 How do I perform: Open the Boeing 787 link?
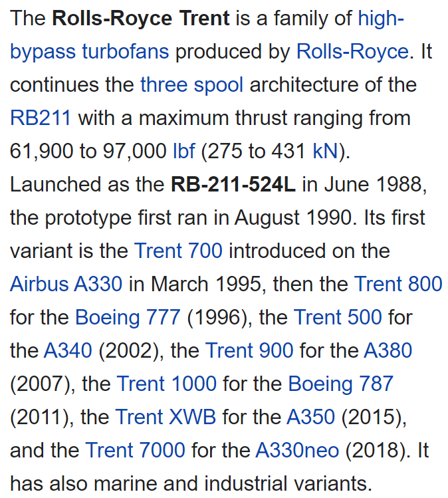pos(341,384)
